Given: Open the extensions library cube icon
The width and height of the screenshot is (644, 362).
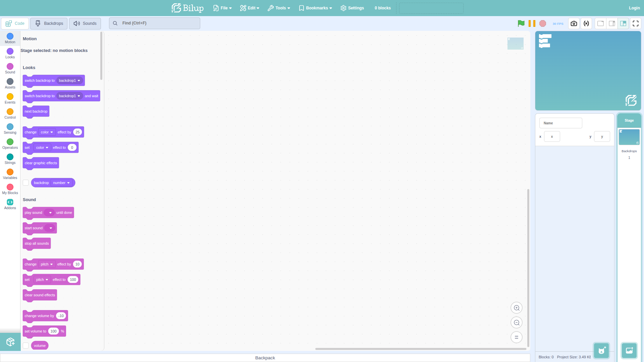Looking at the screenshot, I should pyautogui.click(x=10, y=342).
